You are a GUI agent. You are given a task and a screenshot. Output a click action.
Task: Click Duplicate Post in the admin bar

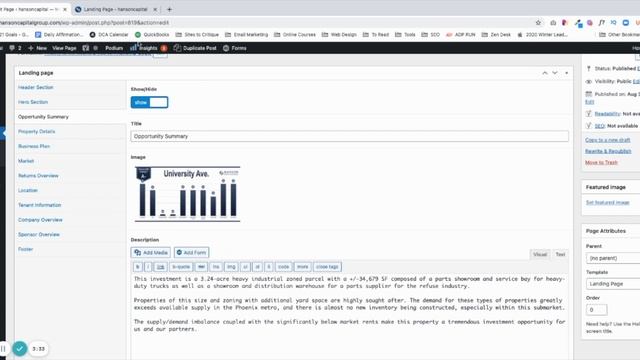195,48
